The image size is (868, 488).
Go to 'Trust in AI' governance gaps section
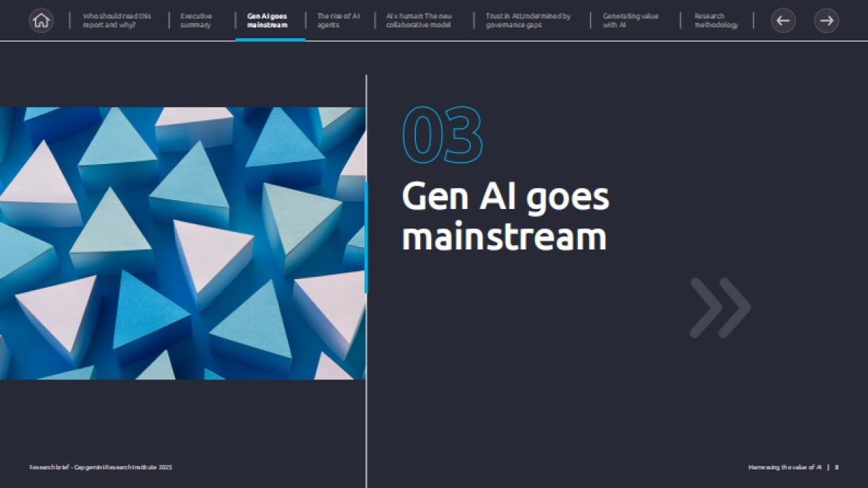527,20
